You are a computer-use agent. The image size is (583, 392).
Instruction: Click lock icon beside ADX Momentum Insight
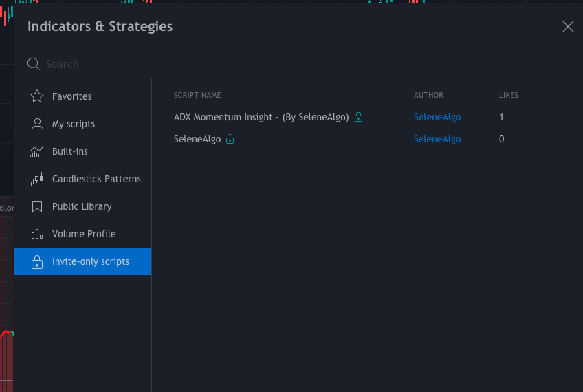click(x=358, y=117)
